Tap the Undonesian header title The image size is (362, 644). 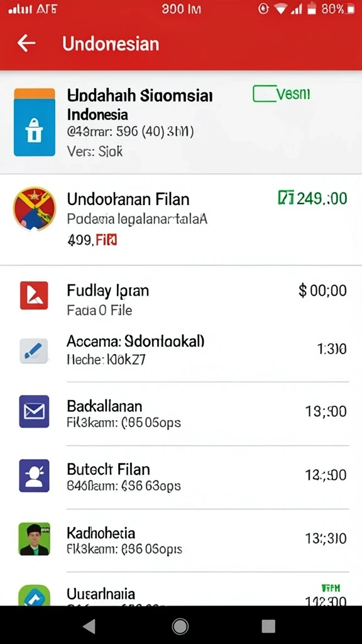coord(111,44)
